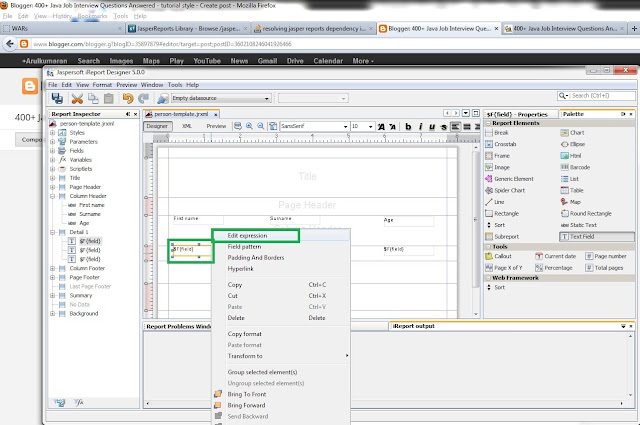640x425 pixels.
Task: Switch to the XML view tab
Action: tap(187, 126)
